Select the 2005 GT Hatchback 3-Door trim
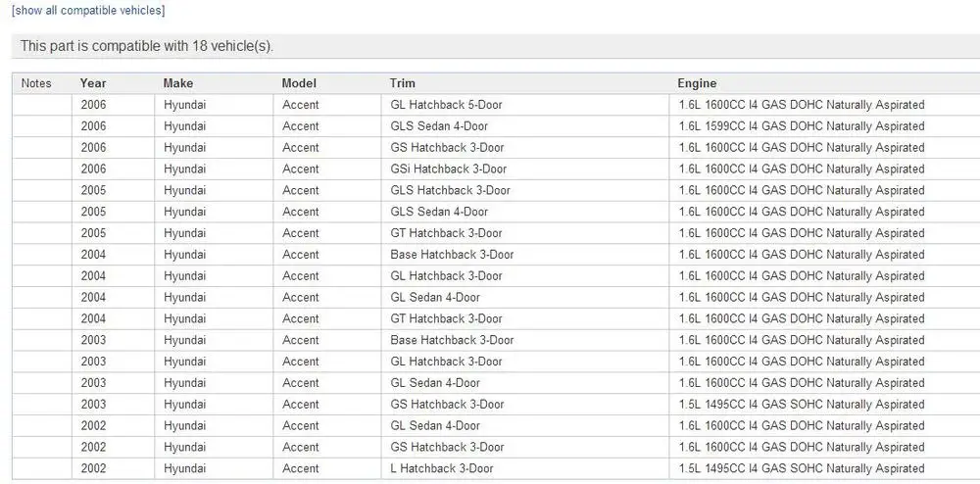This screenshot has width=980, height=484. [525, 233]
